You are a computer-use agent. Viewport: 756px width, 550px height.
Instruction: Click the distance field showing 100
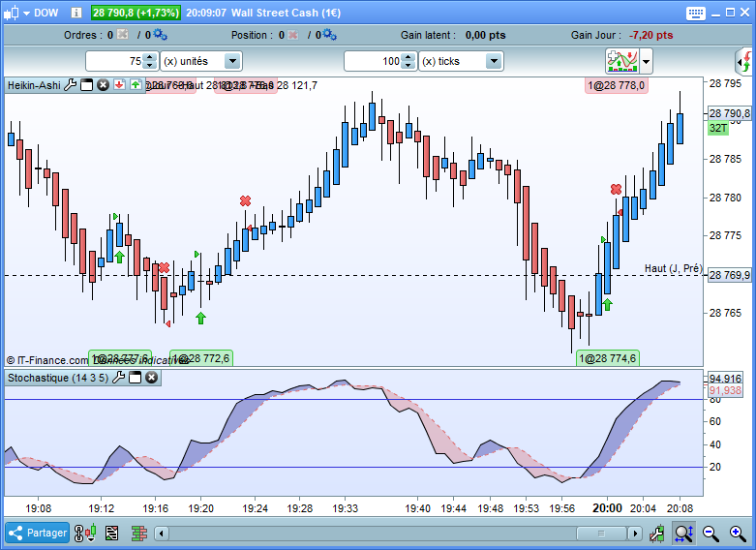tap(373, 61)
